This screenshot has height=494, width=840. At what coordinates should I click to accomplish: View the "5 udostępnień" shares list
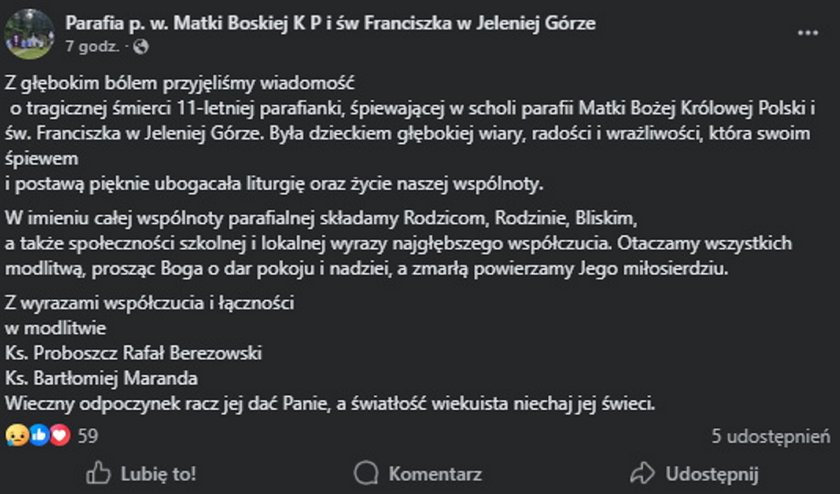click(x=771, y=436)
